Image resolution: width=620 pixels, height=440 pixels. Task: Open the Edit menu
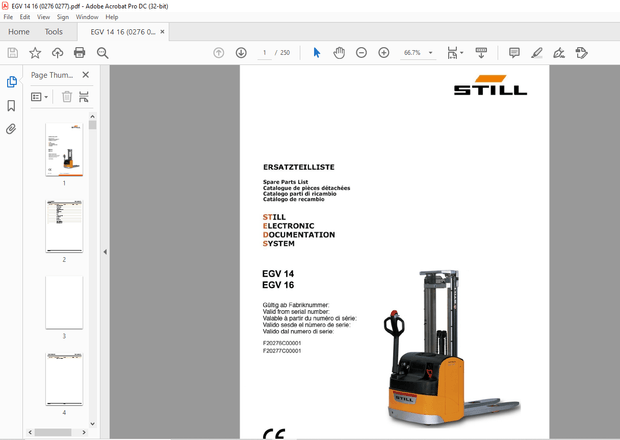click(x=25, y=17)
